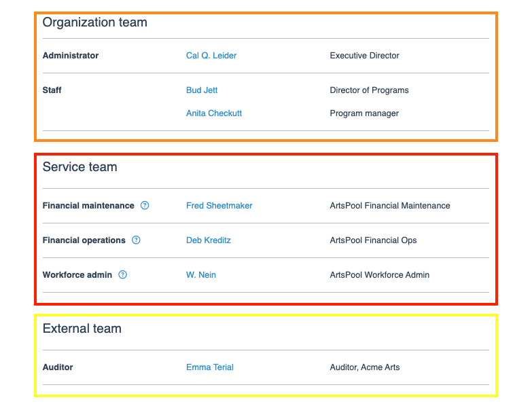
Task: Click the External team heading
Action: (82, 329)
